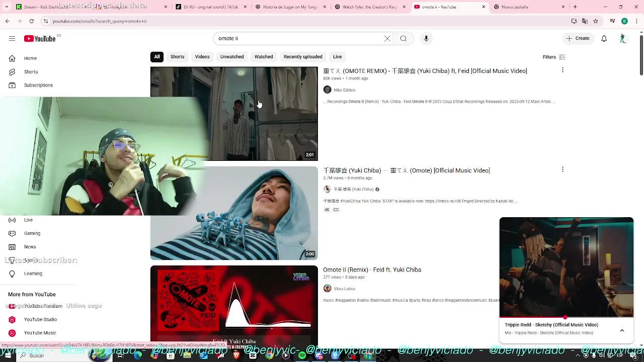Open Omote II (Remix) - Feid title
The height and width of the screenshot is (362, 644).
pyautogui.click(x=372, y=270)
